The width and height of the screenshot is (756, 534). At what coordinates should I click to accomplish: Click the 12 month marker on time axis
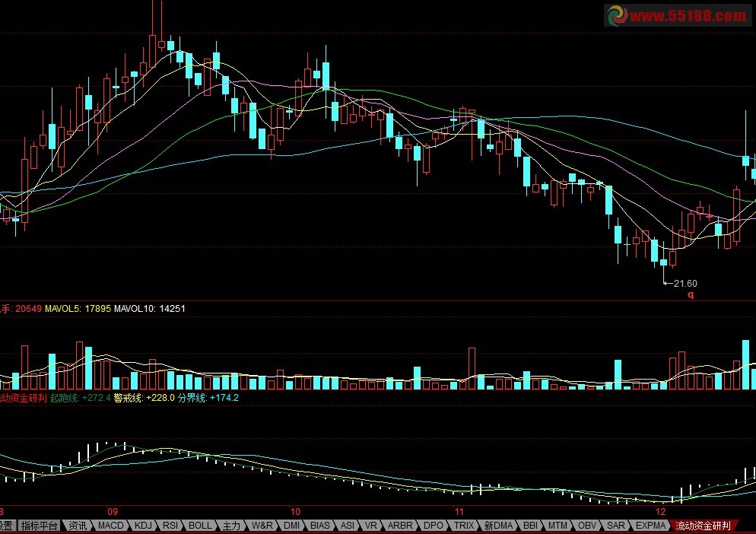[x=660, y=512]
